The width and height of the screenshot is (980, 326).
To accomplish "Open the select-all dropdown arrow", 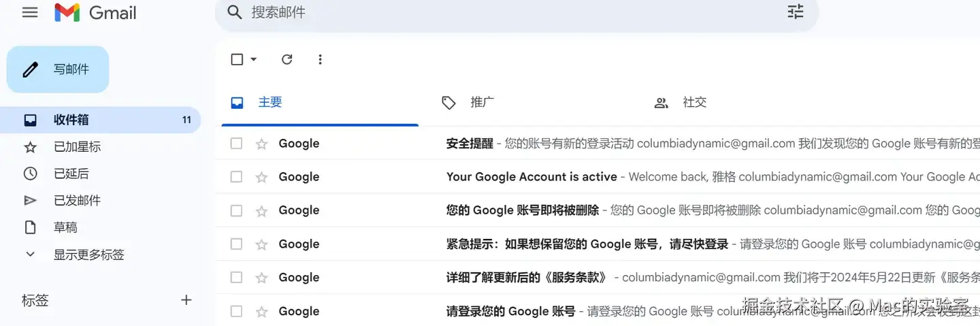I will tap(254, 59).
